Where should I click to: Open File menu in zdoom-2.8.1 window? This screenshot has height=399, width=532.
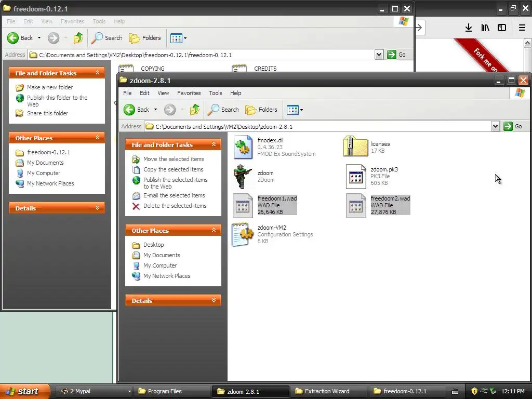click(127, 93)
